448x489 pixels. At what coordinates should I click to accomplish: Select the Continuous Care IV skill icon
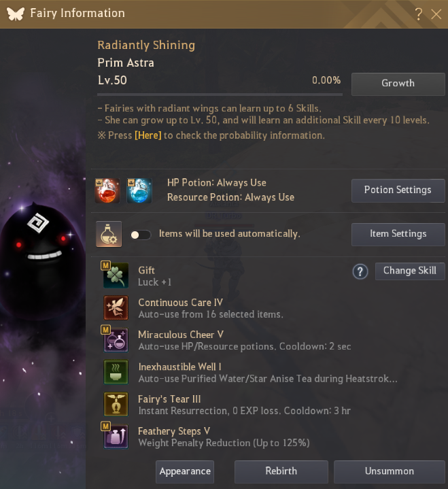(116, 308)
